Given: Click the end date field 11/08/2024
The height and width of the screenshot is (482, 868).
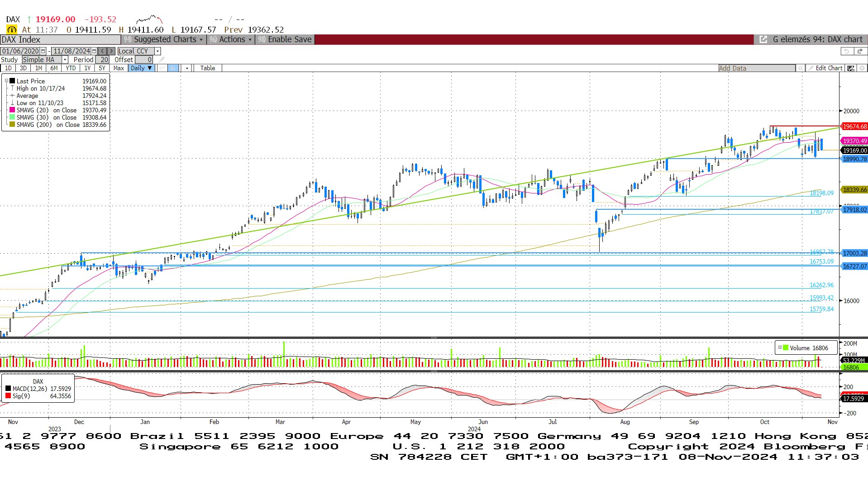Looking at the screenshot, I should coord(72,51).
